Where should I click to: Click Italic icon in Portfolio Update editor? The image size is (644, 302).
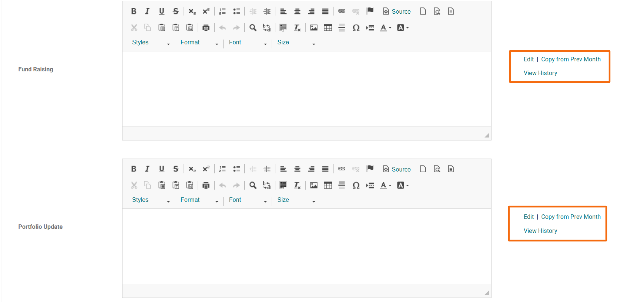pos(147,169)
